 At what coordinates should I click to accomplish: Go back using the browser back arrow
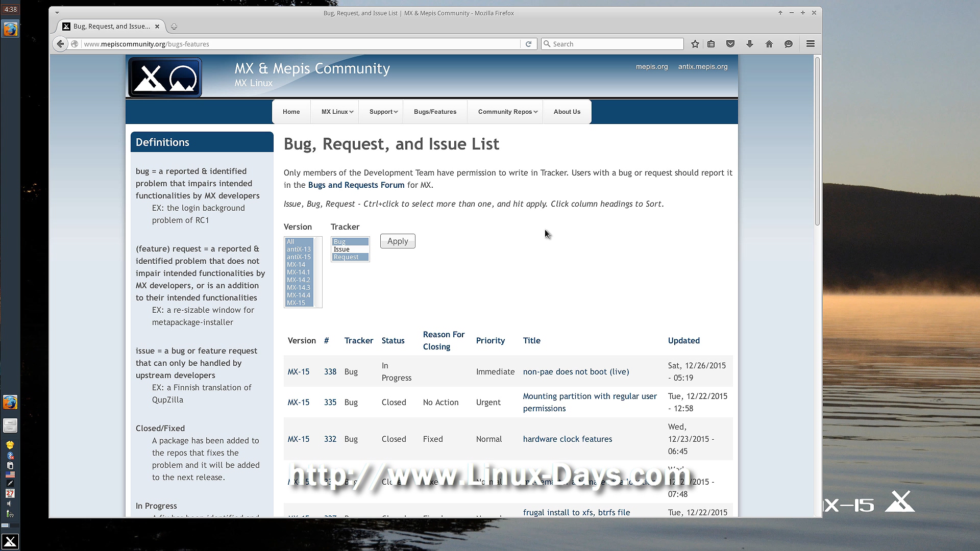[60, 44]
